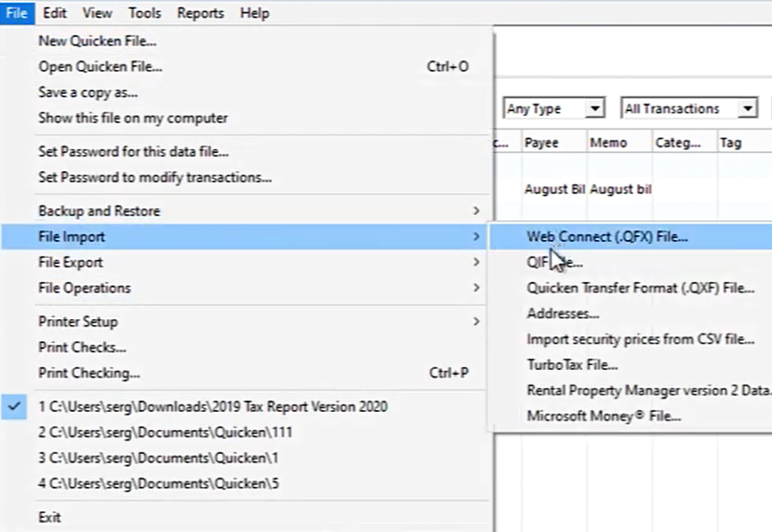Sort by the Memo column header
Image resolution: width=772 pixels, height=532 pixels.
point(620,142)
